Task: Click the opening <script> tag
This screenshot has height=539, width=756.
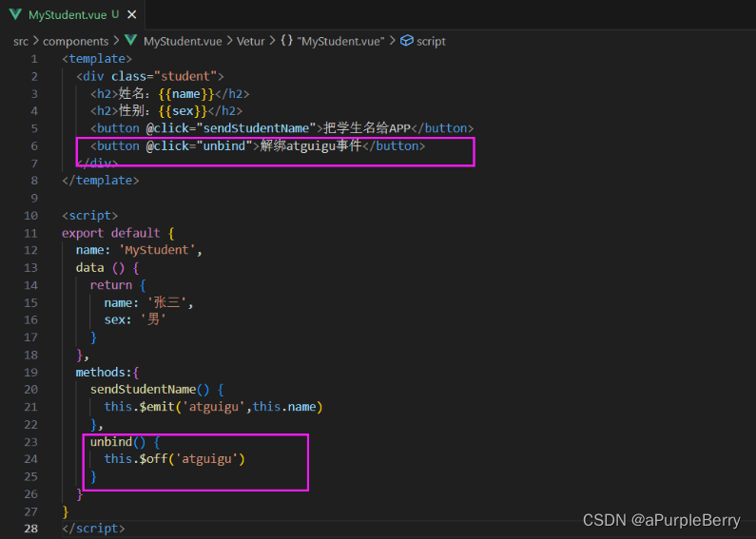Action: 89,216
